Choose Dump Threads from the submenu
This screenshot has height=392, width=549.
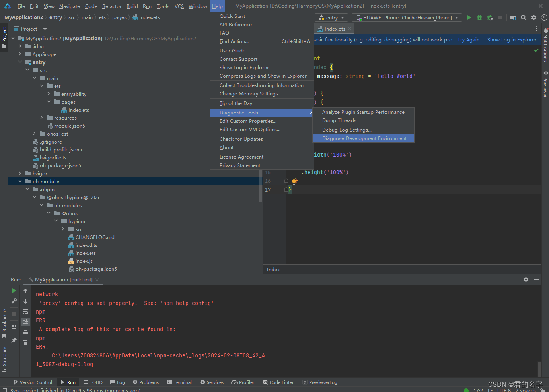363,120
